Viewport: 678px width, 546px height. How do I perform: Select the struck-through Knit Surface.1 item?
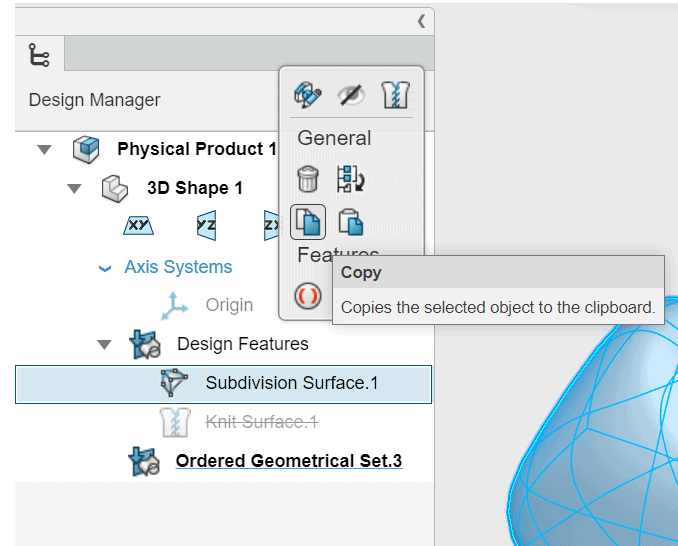pyautogui.click(x=262, y=422)
